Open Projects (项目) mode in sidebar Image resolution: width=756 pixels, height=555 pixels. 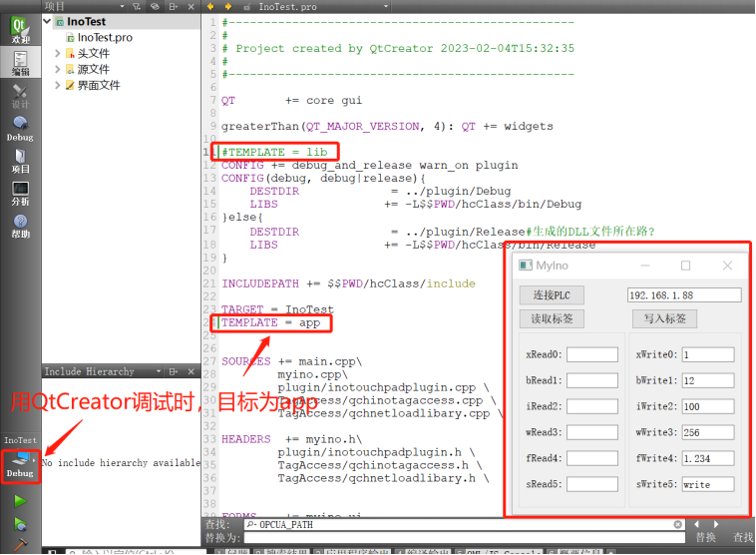[x=20, y=160]
